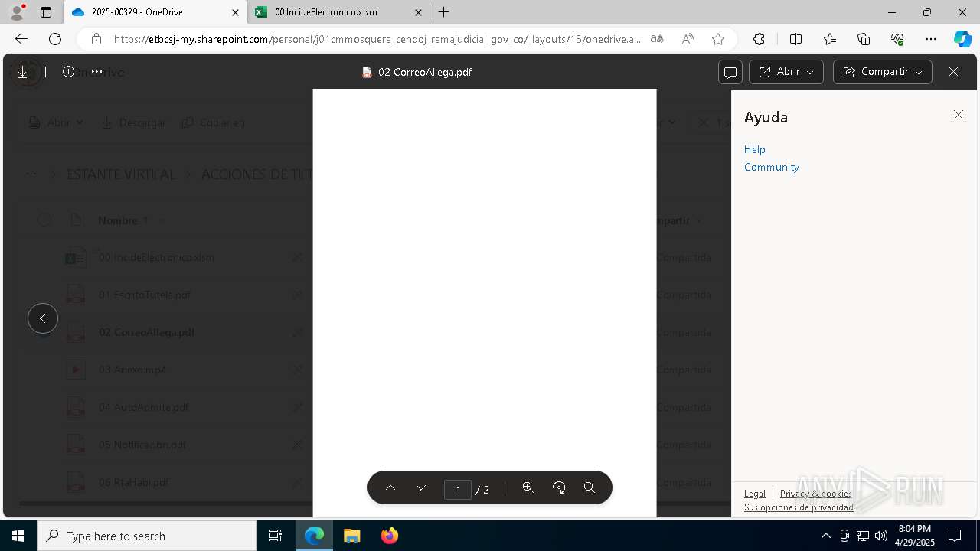Viewport: 980px width, 551px height.
Task: Open tab actions menu icon
Action: coord(46,12)
